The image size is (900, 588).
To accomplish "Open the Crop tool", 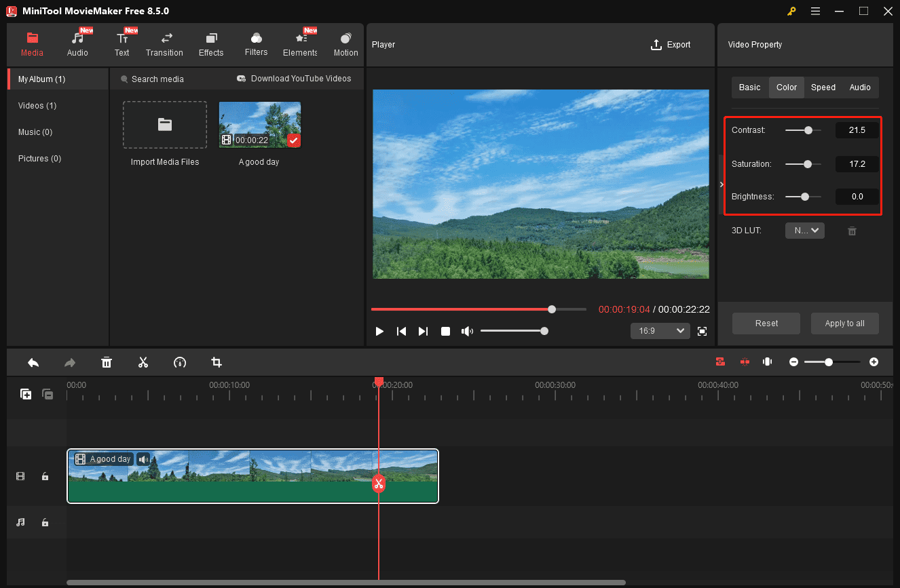I will tap(216, 362).
